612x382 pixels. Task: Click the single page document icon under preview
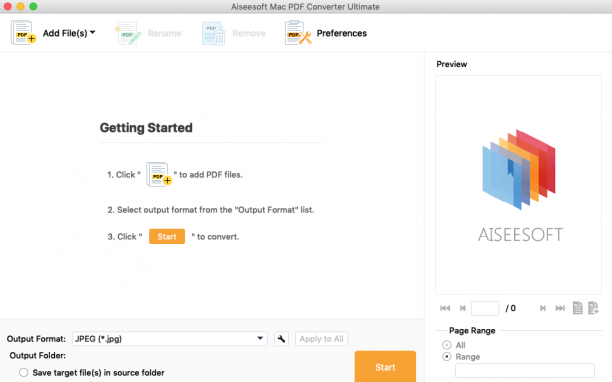click(578, 308)
